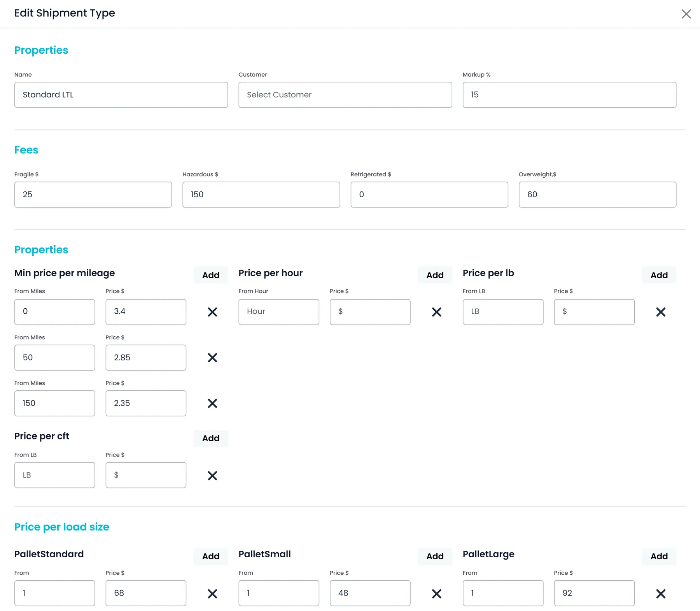Add a PalletStandard row
700x611 pixels.
[211, 556]
